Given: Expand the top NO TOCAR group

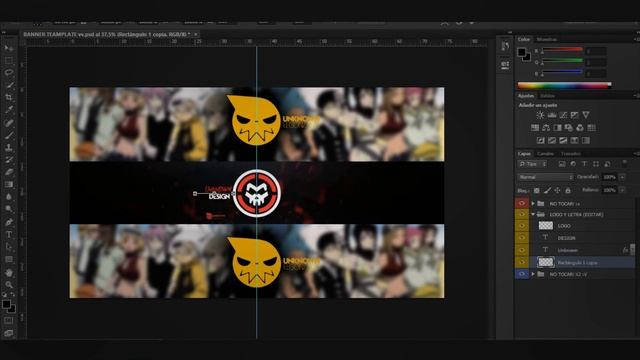Looking at the screenshot, I should click(x=533, y=203).
